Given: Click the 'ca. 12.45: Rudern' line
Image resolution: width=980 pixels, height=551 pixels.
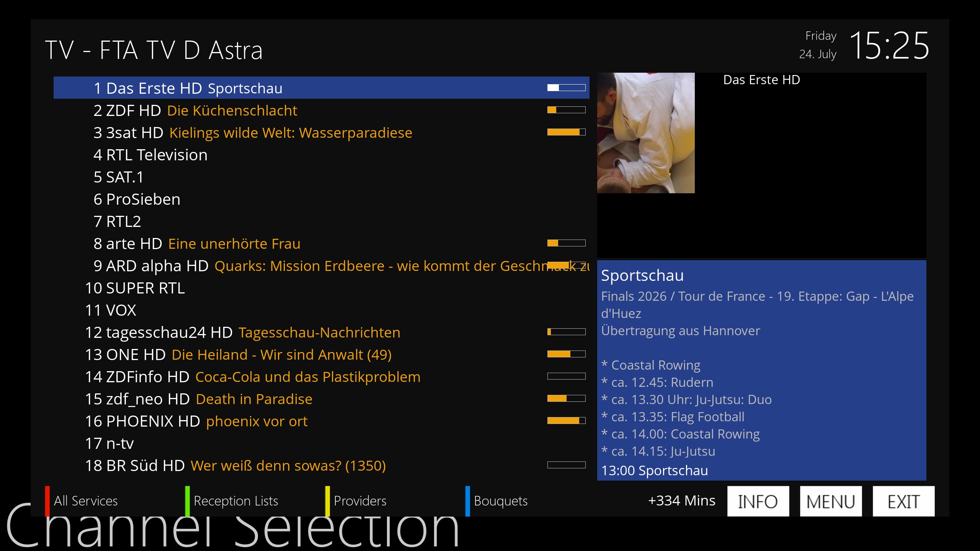Looking at the screenshot, I should point(657,382).
